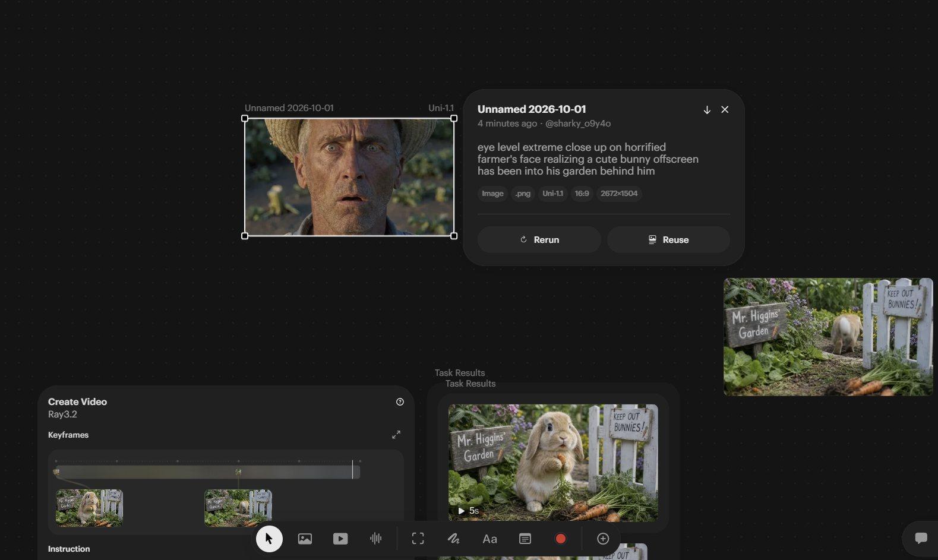Select the cursor pointer tool
Image resolution: width=938 pixels, height=560 pixels.
269,539
